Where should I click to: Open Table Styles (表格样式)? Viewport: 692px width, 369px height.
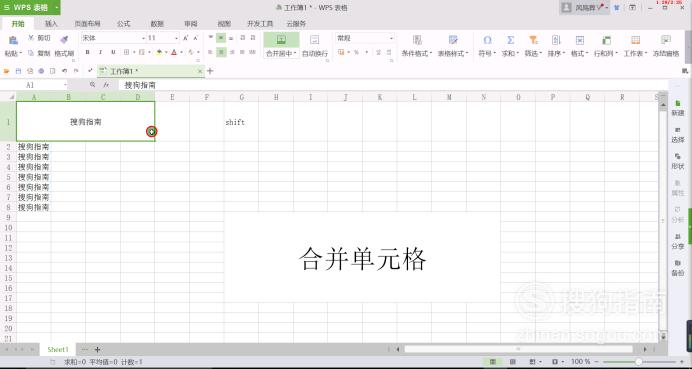[x=453, y=46]
